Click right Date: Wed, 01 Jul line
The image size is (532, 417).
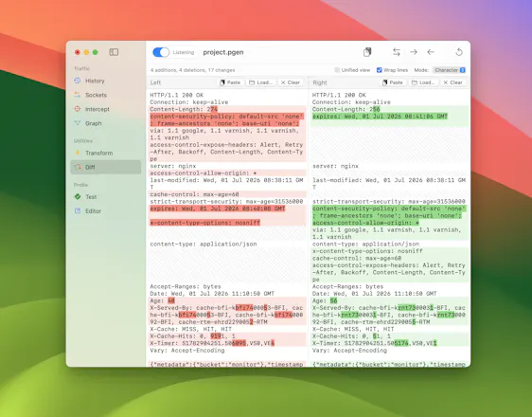coord(375,294)
